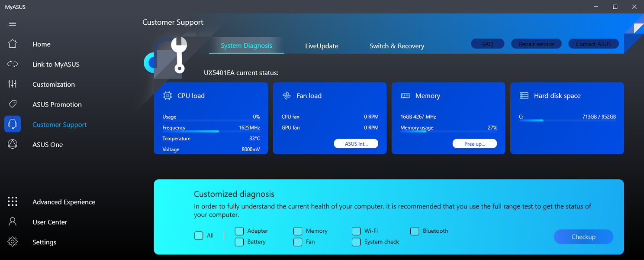Click the CPU Usage 0% value

257,117
